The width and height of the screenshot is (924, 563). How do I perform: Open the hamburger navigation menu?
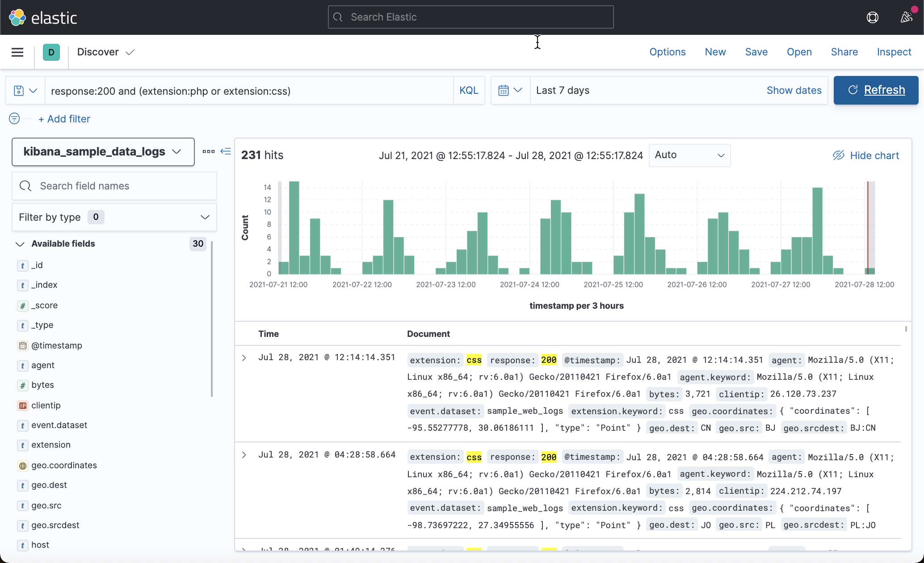pos(17,52)
